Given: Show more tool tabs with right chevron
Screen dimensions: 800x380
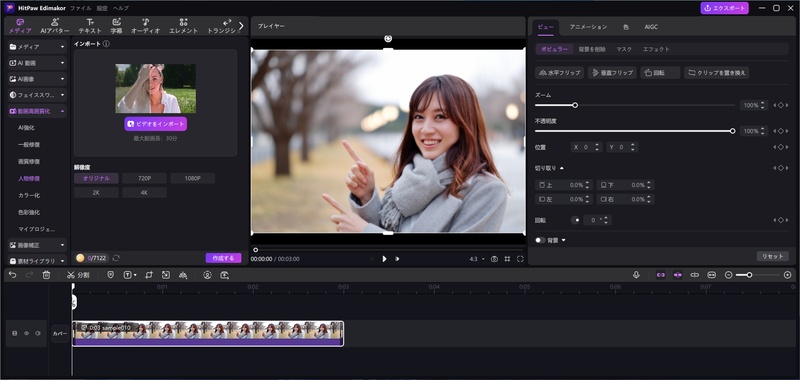Looking at the screenshot, I should point(241,26).
